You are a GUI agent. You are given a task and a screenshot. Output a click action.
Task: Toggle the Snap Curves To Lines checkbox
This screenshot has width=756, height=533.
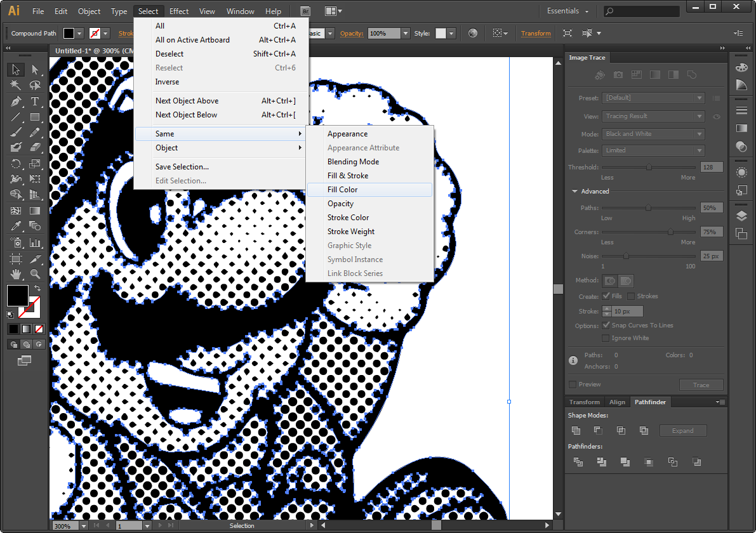606,326
